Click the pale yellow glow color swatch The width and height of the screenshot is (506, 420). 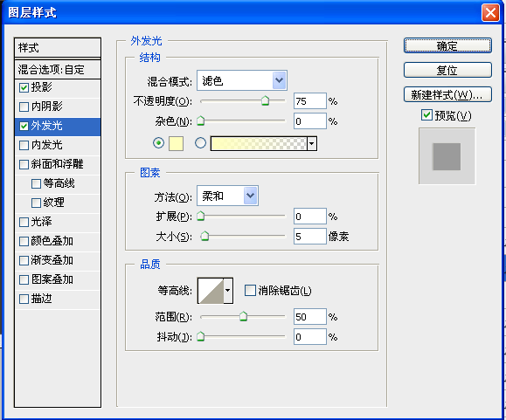coord(177,143)
